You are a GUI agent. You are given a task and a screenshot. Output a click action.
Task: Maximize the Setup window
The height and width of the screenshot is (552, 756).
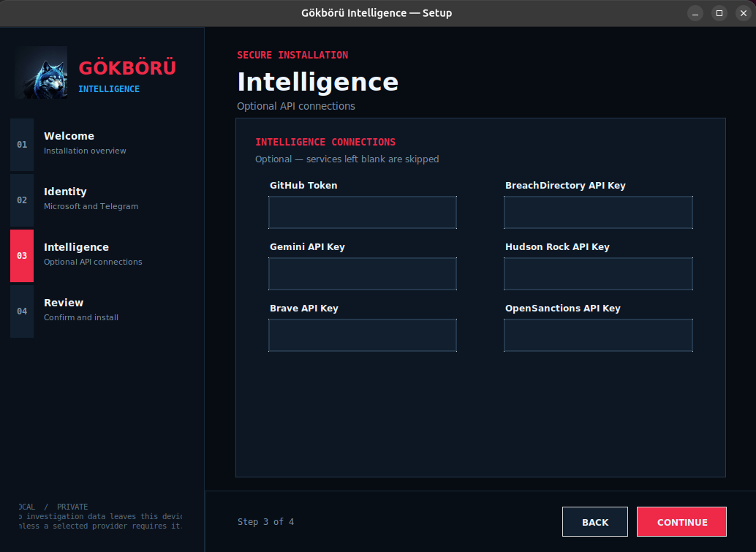719,13
